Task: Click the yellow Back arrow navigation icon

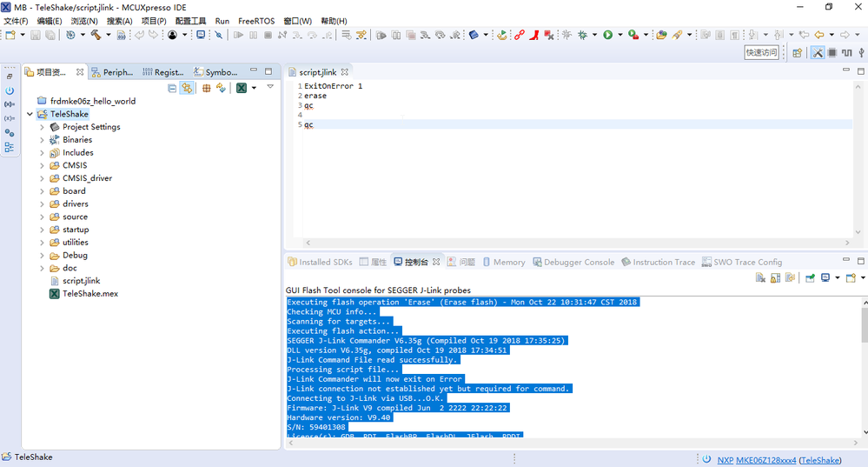Action: coord(819,35)
